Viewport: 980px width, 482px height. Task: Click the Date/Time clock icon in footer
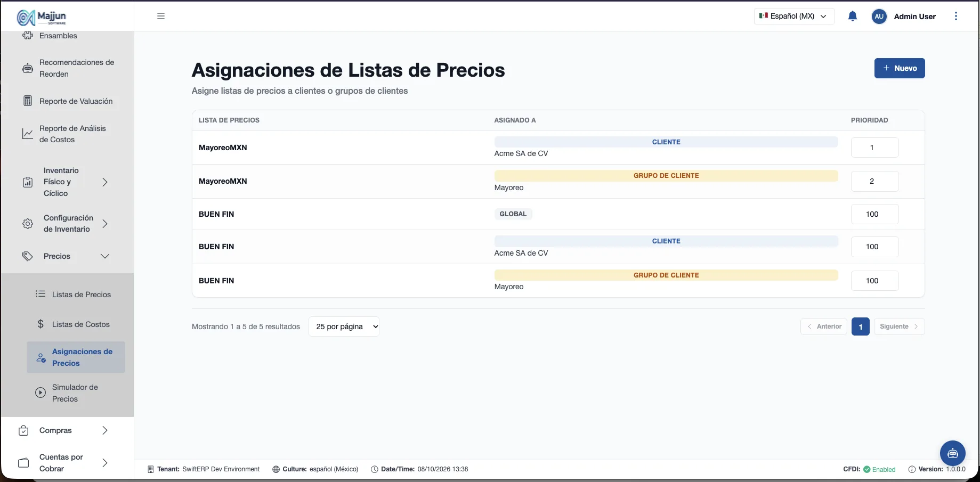click(375, 469)
